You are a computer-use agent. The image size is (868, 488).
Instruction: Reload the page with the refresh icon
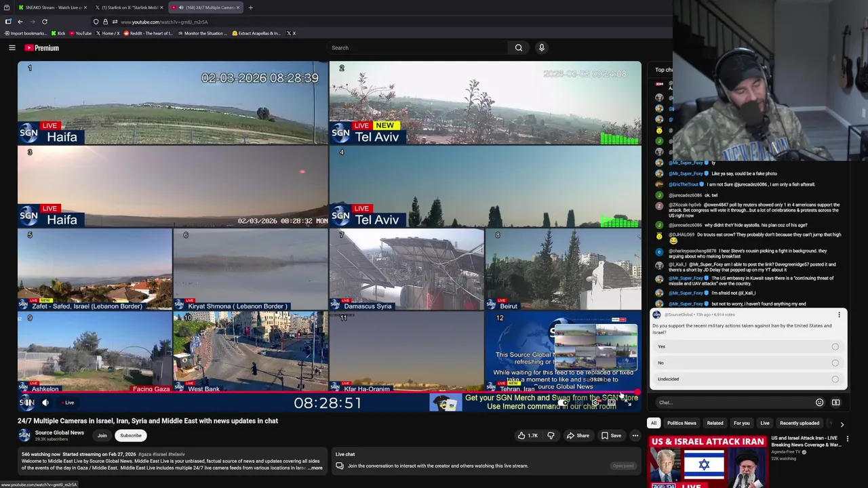coord(45,22)
